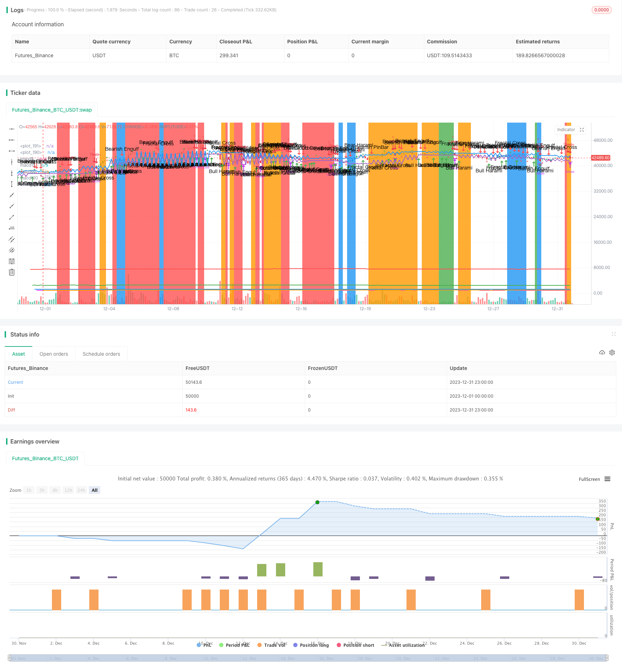Switch to the Open orders tab
The width and height of the screenshot is (622, 672).
pyautogui.click(x=54, y=354)
